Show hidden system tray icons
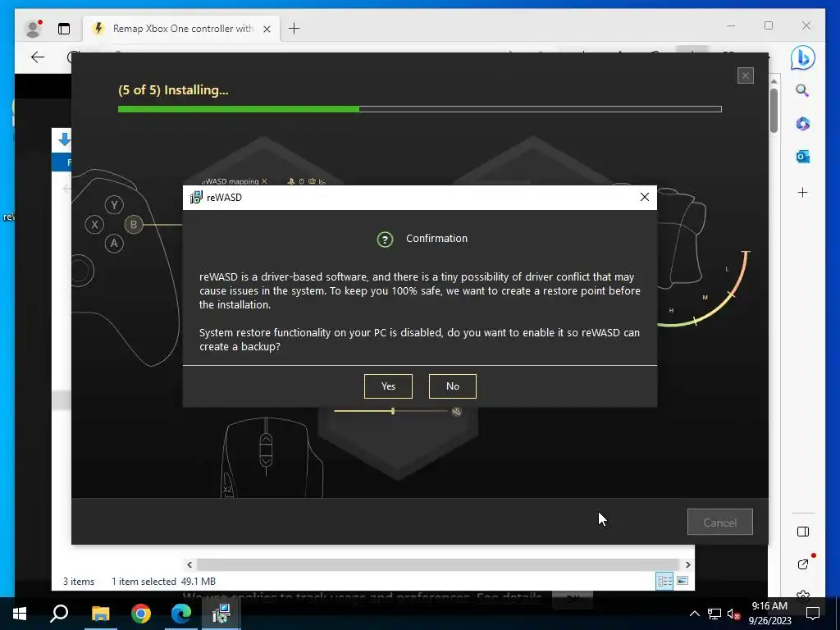Image resolution: width=840 pixels, height=630 pixels. pyautogui.click(x=694, y=614)
